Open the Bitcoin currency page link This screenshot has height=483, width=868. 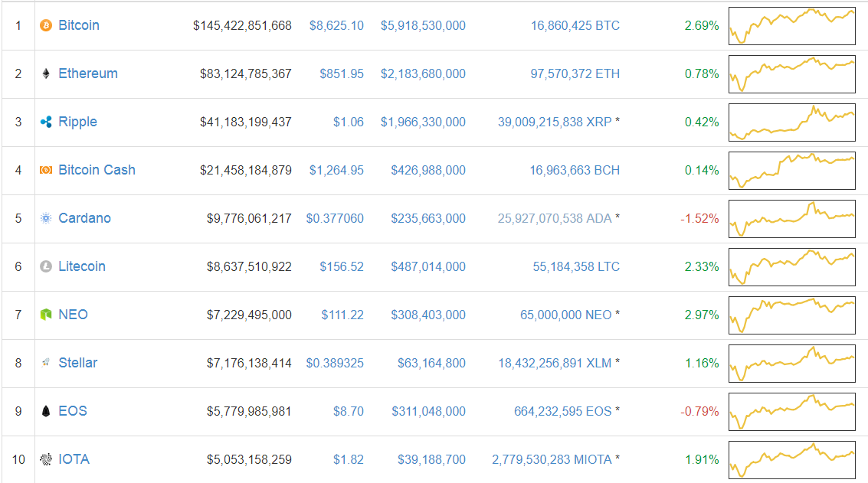pyautogui.click(x=79, y=25)
